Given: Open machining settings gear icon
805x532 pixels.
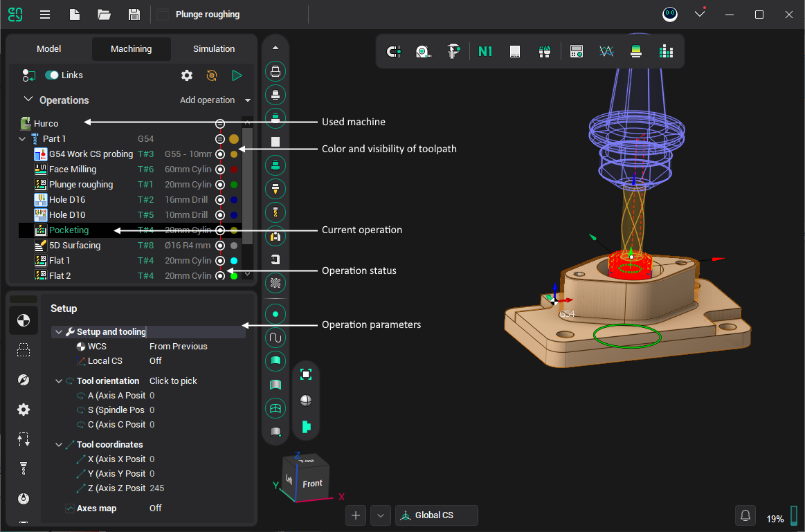Looking at the screenshot, I should [187, 75].
